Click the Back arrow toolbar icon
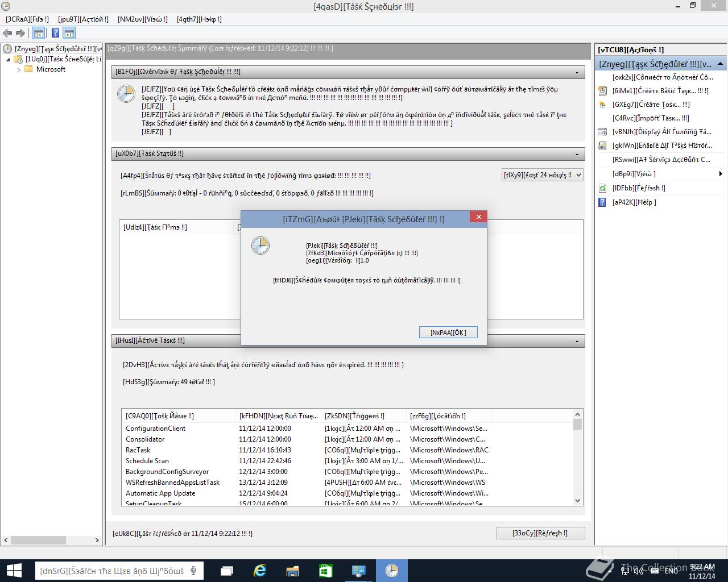Image resolution: width=728 pixels, height=582 pixels. tap(8, 34)
